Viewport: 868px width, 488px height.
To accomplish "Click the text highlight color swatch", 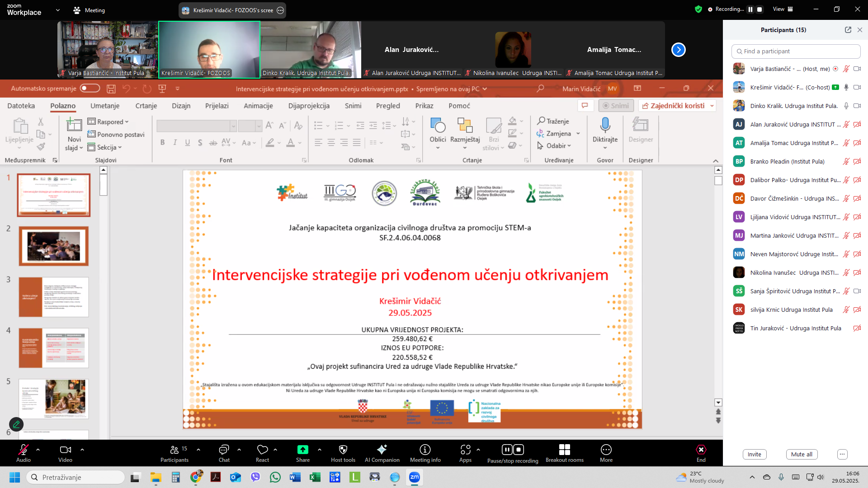I will pos(270,143).
